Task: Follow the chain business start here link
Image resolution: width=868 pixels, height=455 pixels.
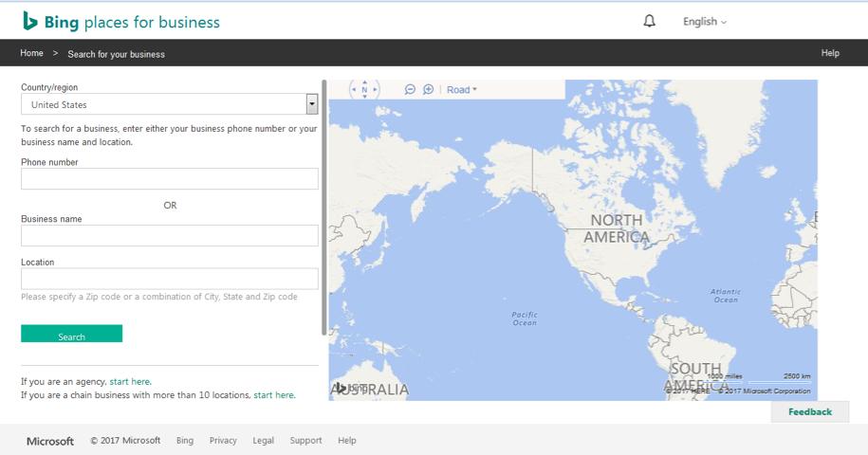Action: click(273, 395)
